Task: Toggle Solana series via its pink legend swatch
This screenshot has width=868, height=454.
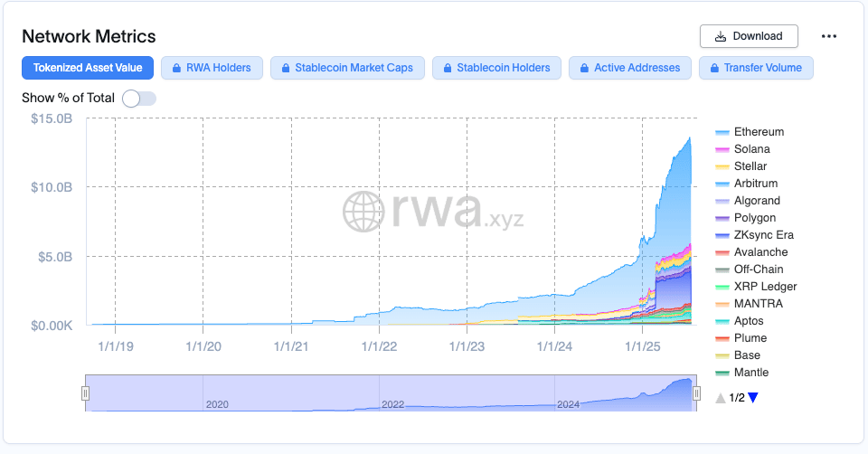Action: click(x=722, y=149)
